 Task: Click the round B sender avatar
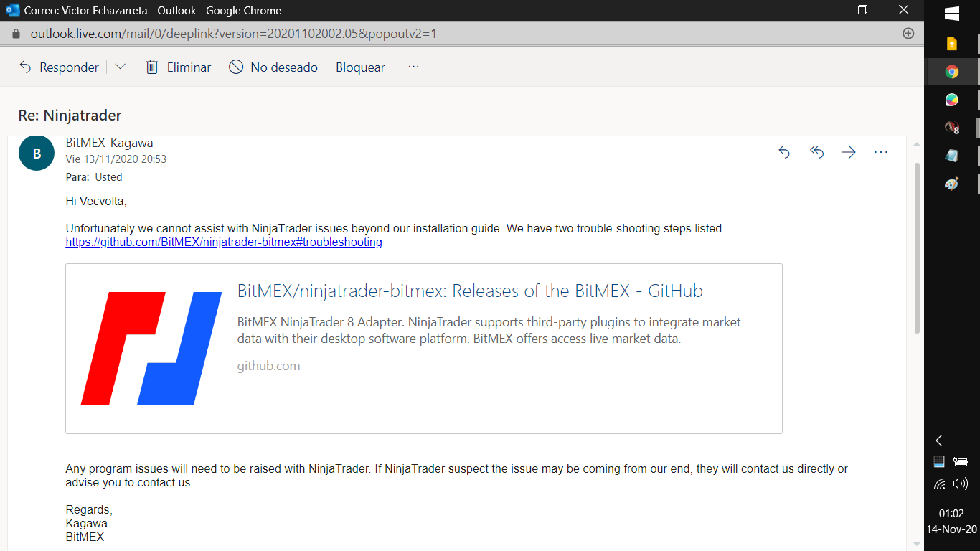coord(37,153)
